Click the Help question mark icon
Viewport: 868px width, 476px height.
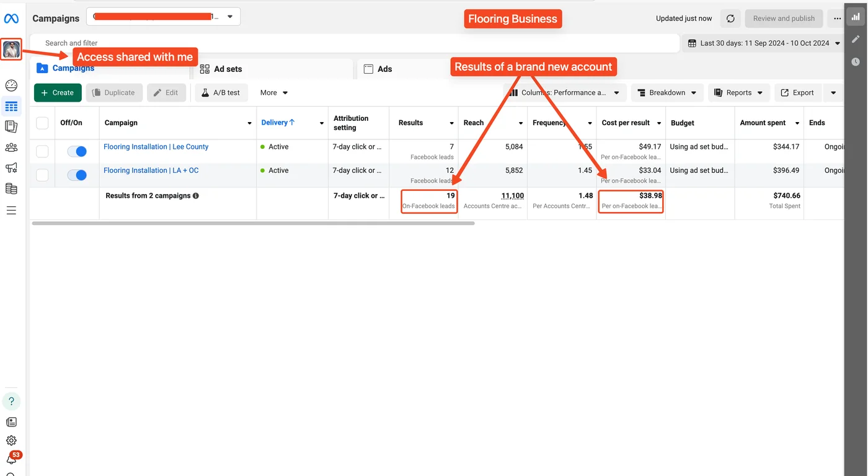coord(11,401)
